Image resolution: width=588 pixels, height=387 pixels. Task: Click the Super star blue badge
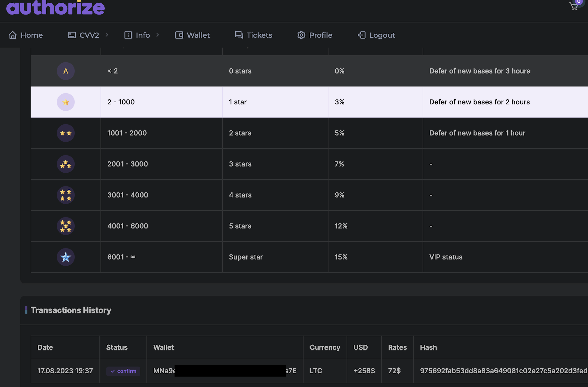(66, 257)
